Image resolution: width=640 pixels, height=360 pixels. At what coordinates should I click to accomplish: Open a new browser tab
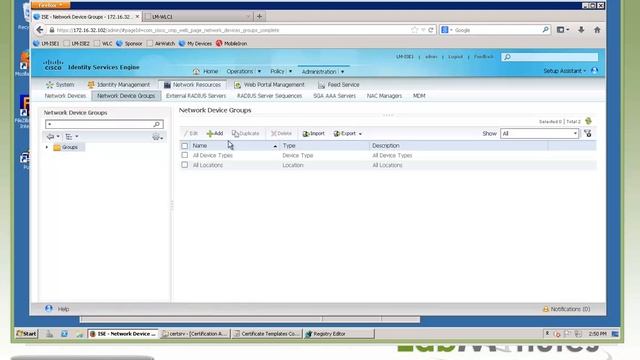(x=259, y=16)
